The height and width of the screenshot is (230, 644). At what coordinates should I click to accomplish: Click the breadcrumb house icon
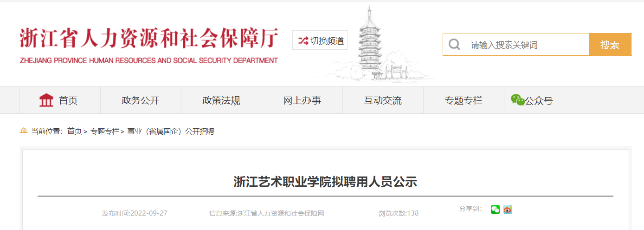coord(24,131)
